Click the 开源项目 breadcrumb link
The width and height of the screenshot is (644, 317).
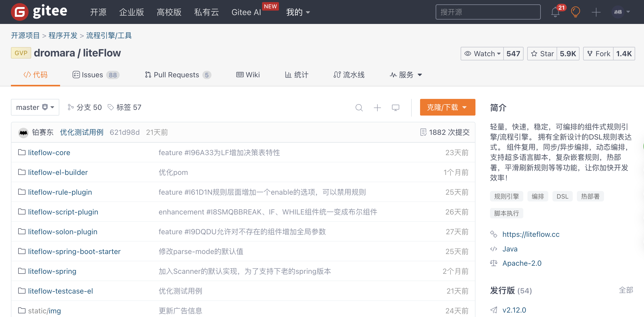click(25, 35)
